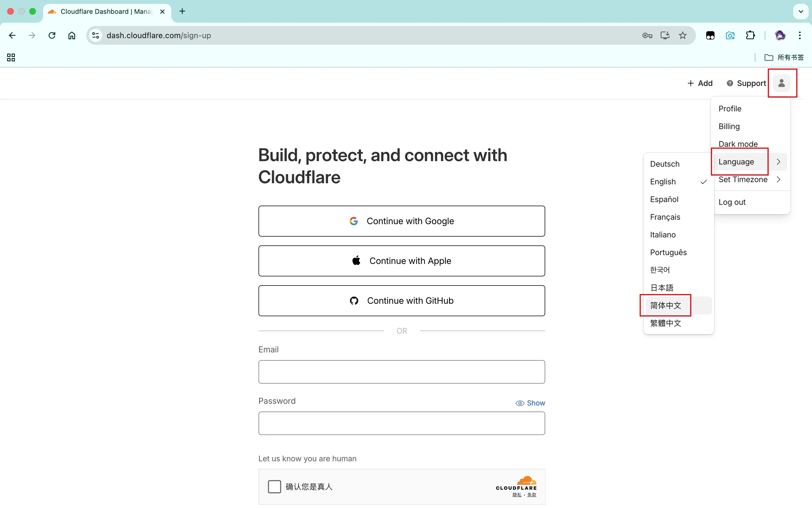Screen dimensions: 812x508
Task: Click the install app icon in address bar
Action: pos(665,35)
